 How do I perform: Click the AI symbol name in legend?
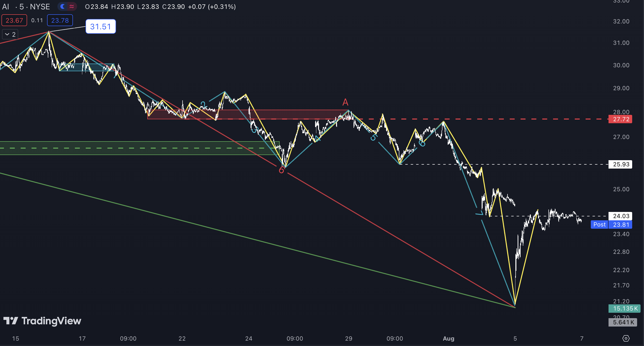[x=5, y=7]
